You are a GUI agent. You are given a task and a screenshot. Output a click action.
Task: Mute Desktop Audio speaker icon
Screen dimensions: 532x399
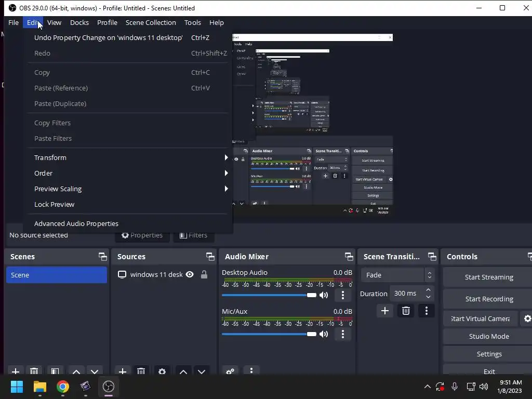pos(324,295)
